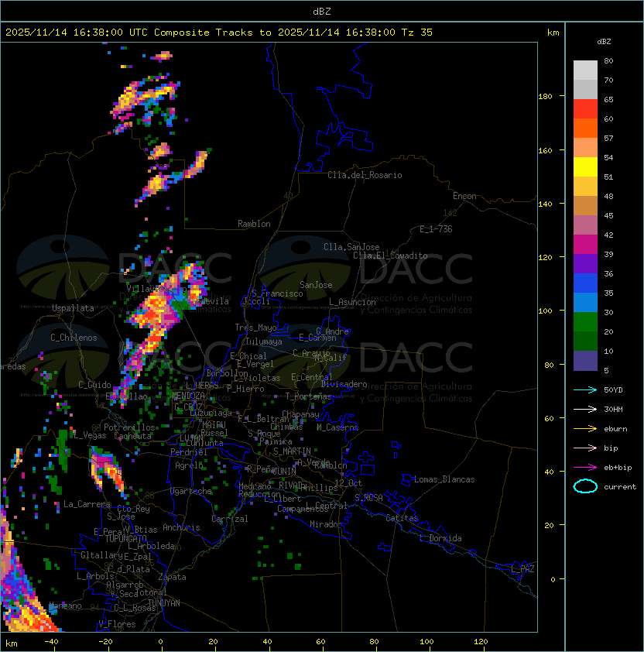Click the 'Mirador' place label

tap(326, 524)
